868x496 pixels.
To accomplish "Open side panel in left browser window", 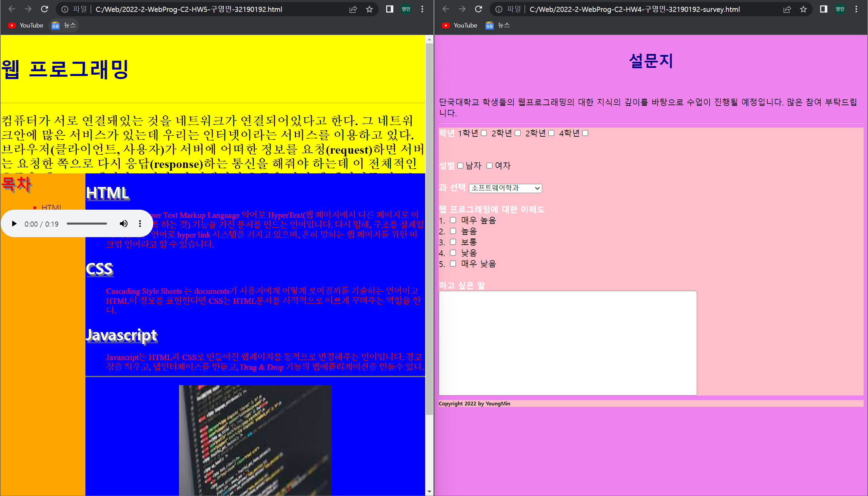I will pos(390,9).
